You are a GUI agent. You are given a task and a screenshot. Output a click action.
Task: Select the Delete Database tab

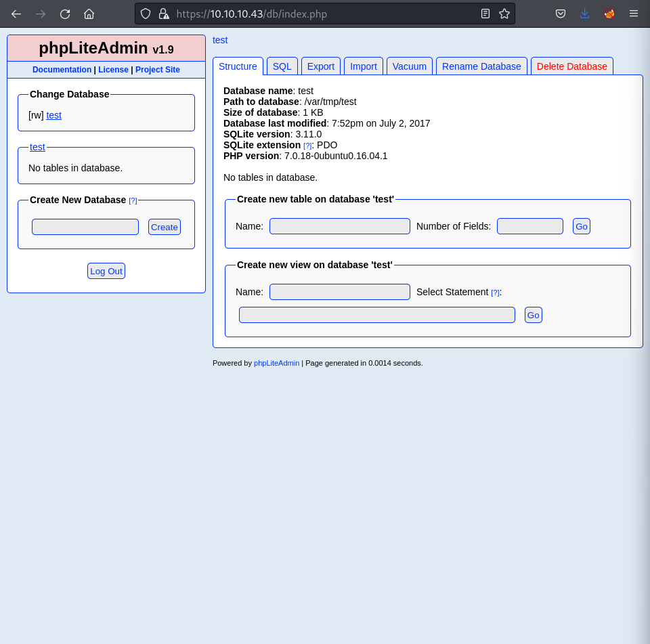pos(571,66)
